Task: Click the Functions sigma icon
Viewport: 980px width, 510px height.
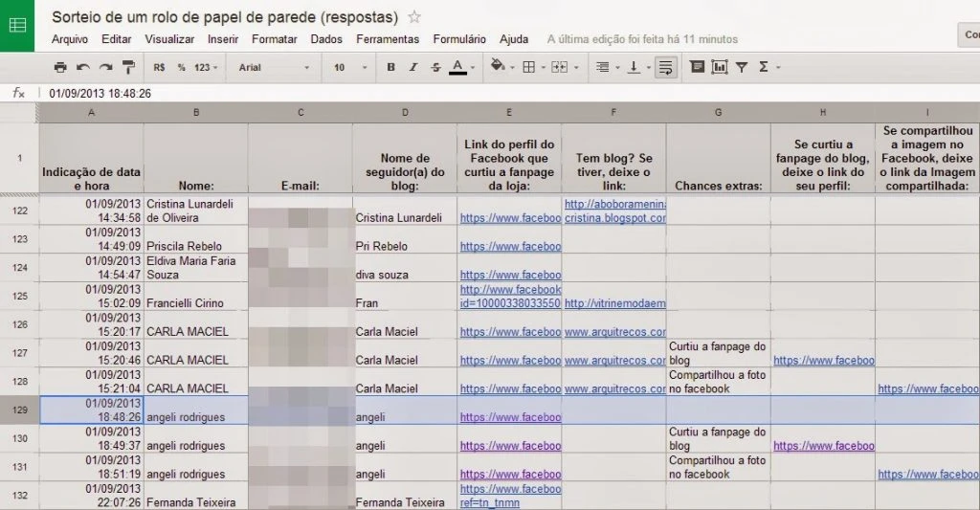Action: pyautogui.click(x=763, y=67)
